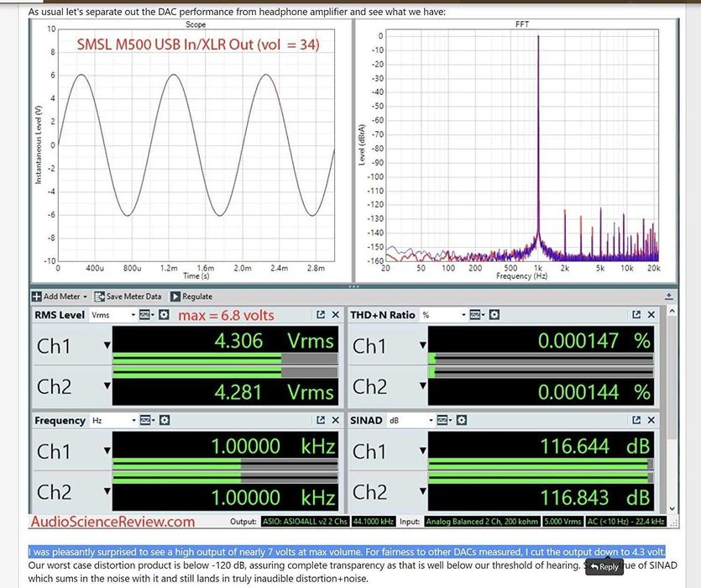
Task: Expand RMS Level Ch1 channel arrow
Action: click(107, 345)
